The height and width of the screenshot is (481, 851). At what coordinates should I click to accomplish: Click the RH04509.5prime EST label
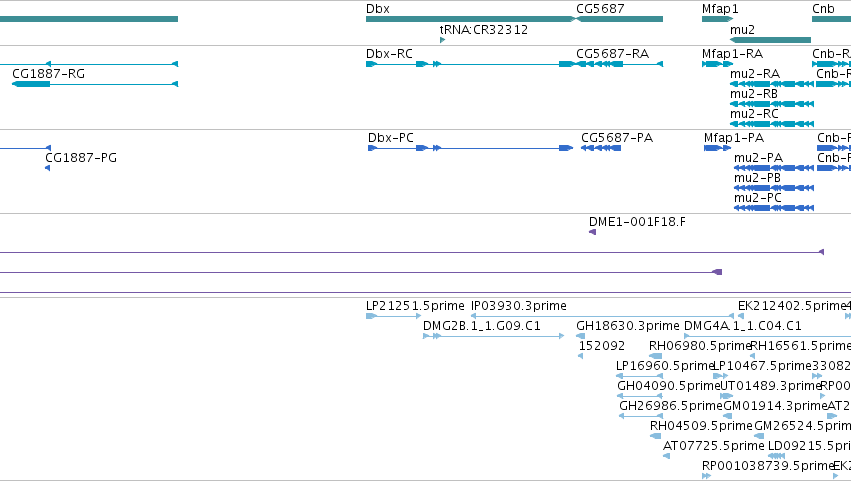point(701,426)
